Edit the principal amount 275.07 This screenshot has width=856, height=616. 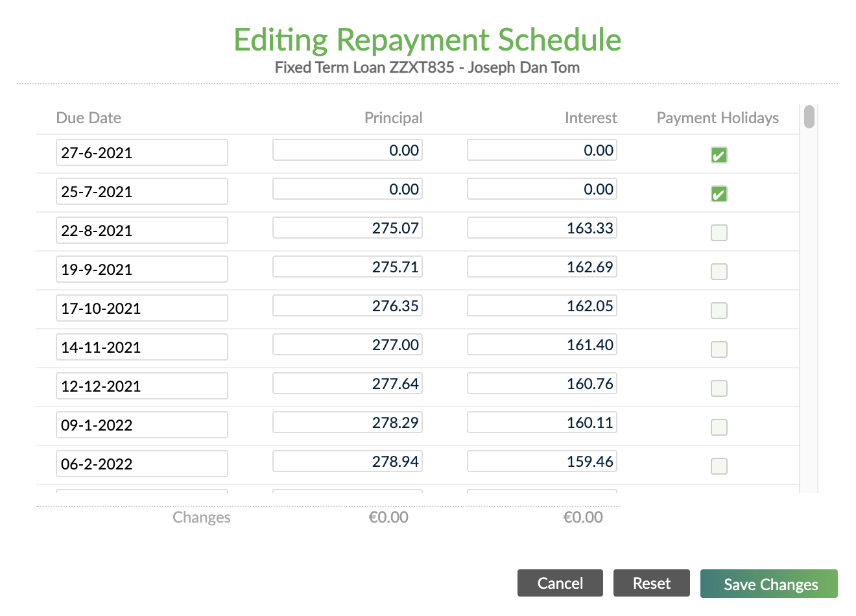pyautogui.click(x=347, y=228)
